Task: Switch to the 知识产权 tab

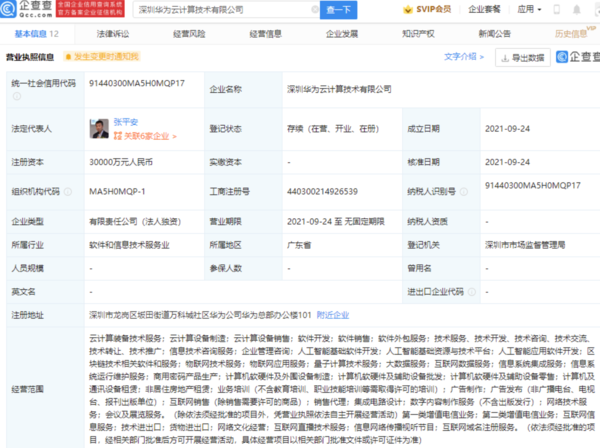Action: click(x=418, y=34)
